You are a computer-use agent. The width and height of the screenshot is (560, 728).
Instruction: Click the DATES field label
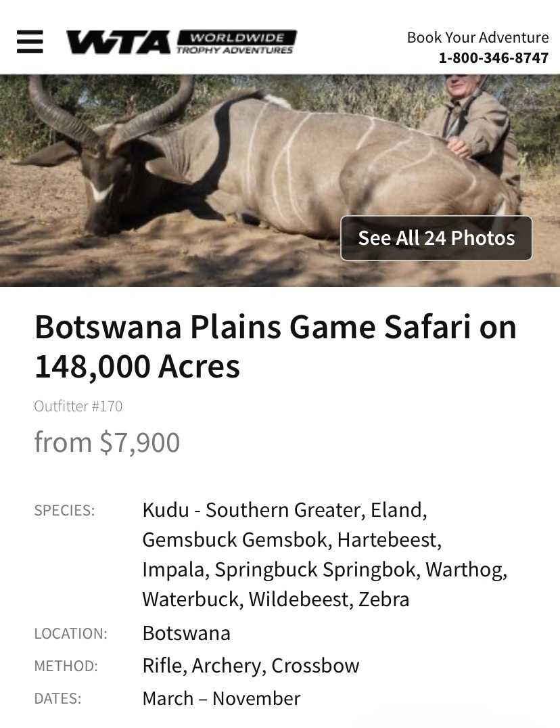57,699
